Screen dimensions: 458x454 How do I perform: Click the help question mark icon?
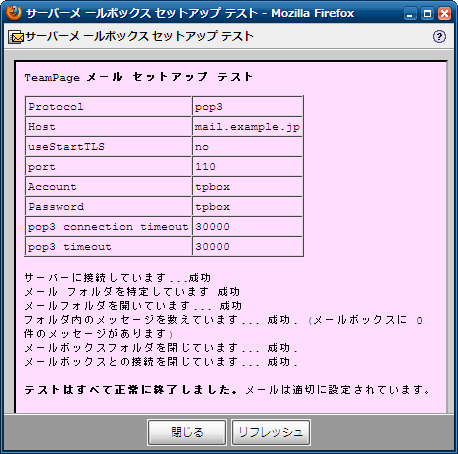coord(439,36)
